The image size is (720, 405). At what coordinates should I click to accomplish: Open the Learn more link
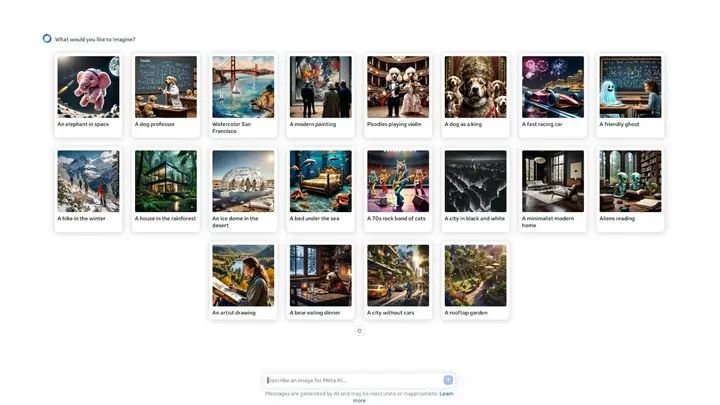coord(445,394)
